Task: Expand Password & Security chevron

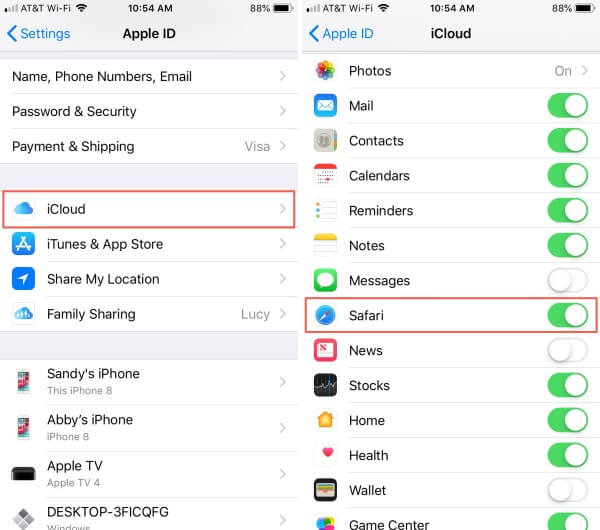Action: click(x=283, y=111)
